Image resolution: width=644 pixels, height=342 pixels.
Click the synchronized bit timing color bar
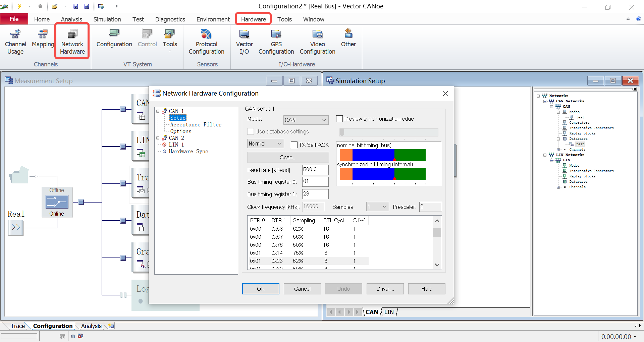click(382, 174)
